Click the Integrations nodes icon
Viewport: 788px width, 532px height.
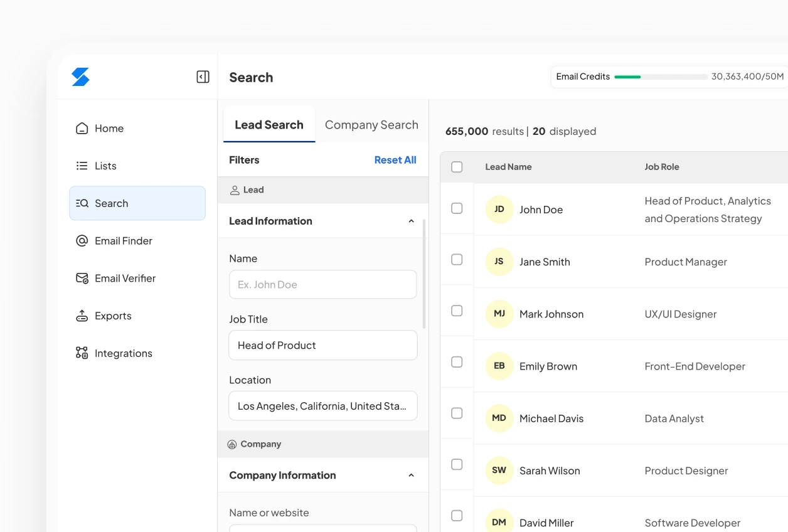(82, 353)
